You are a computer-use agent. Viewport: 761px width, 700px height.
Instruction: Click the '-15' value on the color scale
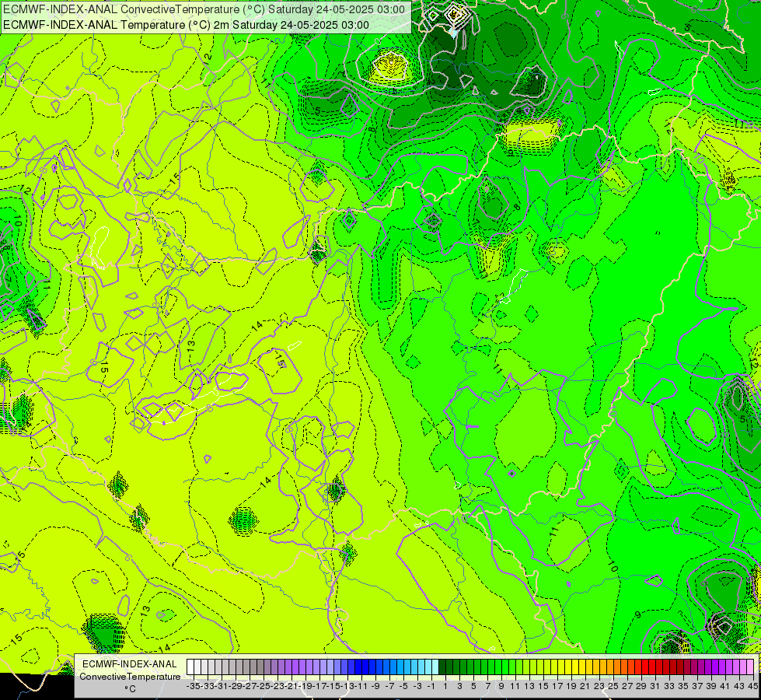[333, 686]
